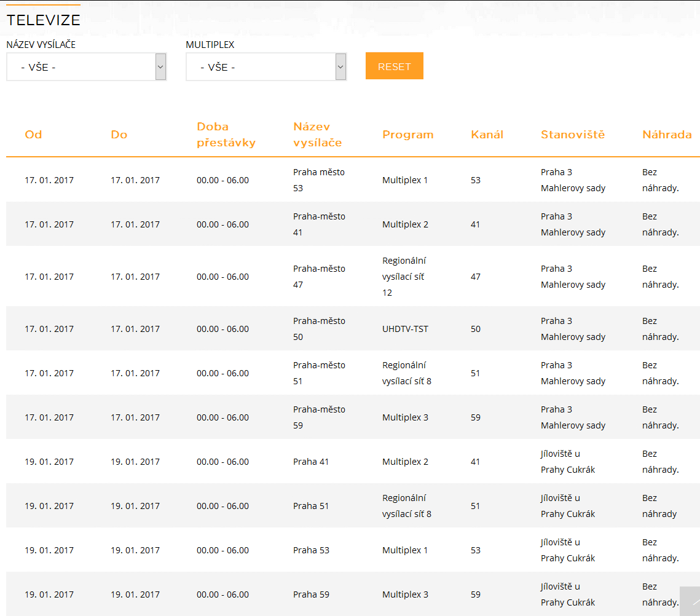Image resolution: width=700 pixels, height=616 pixels.
Task: Click the Do date in Praha 41 row
Action: pos(135,462)
